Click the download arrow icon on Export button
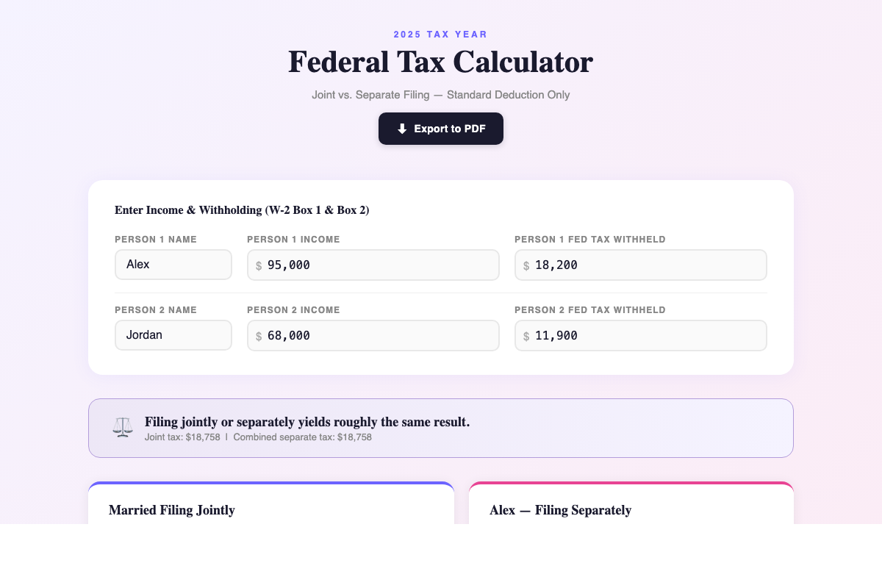The image size is (882, 588). 401,129
